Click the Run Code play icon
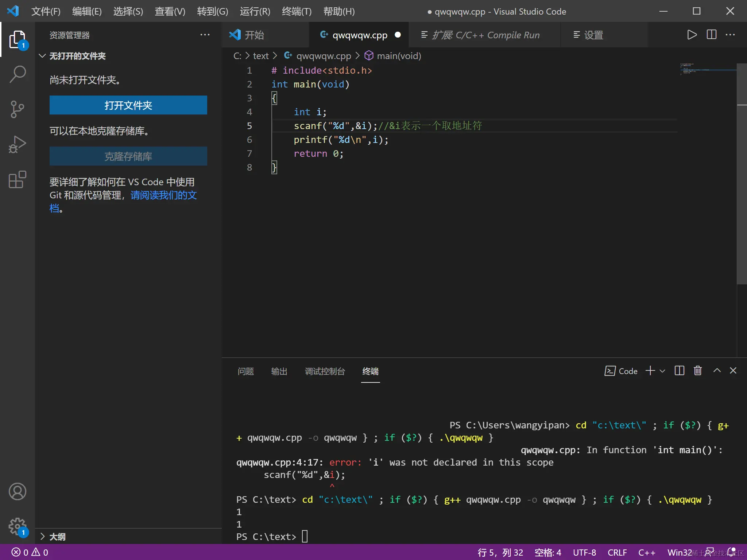 pyautogui.click(x=692, y=35)
